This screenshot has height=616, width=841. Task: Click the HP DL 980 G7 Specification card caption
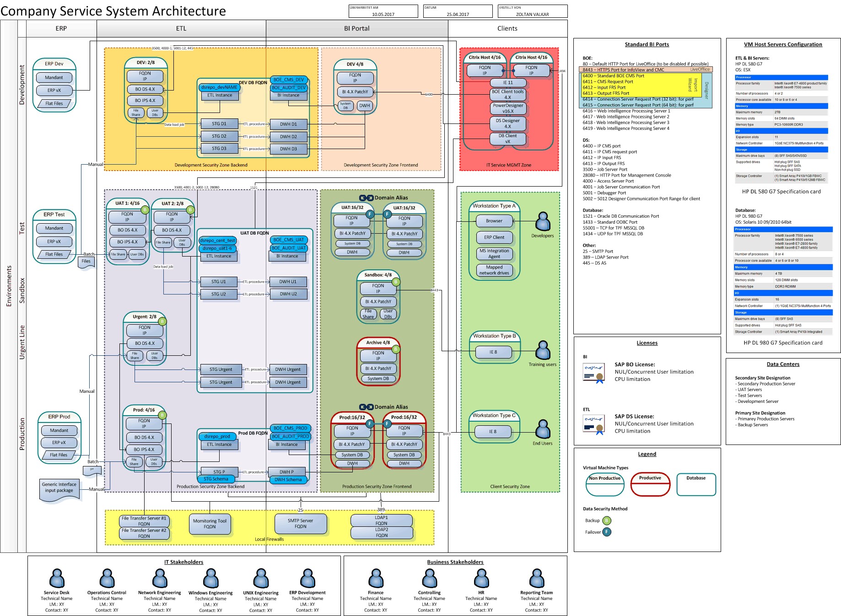[x=783, y=343]
